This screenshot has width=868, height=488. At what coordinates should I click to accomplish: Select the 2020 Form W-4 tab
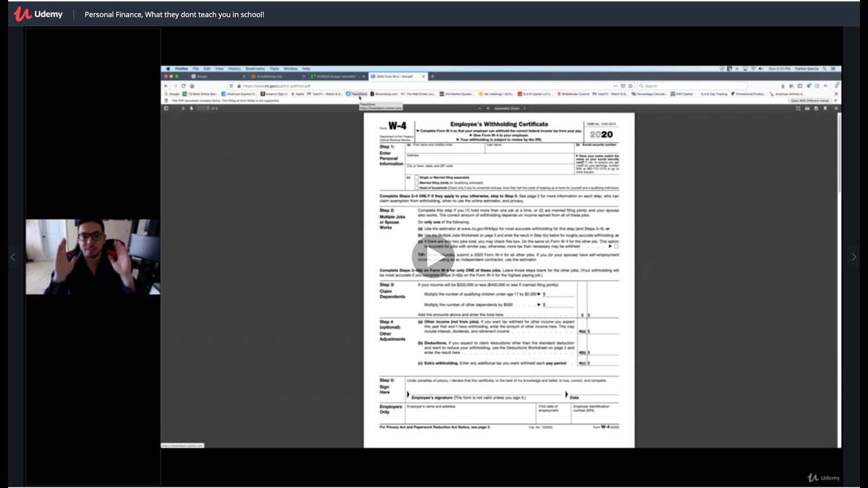[x=397, y=77]
